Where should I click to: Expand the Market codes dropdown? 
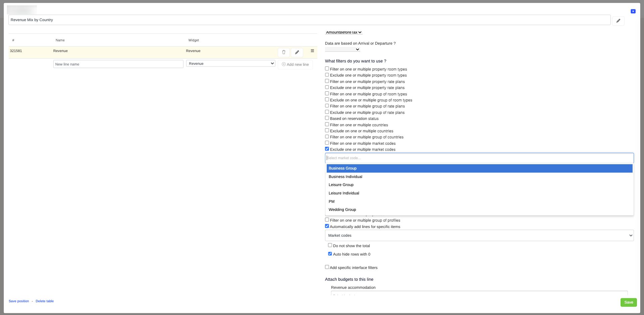tap(479, 235)
